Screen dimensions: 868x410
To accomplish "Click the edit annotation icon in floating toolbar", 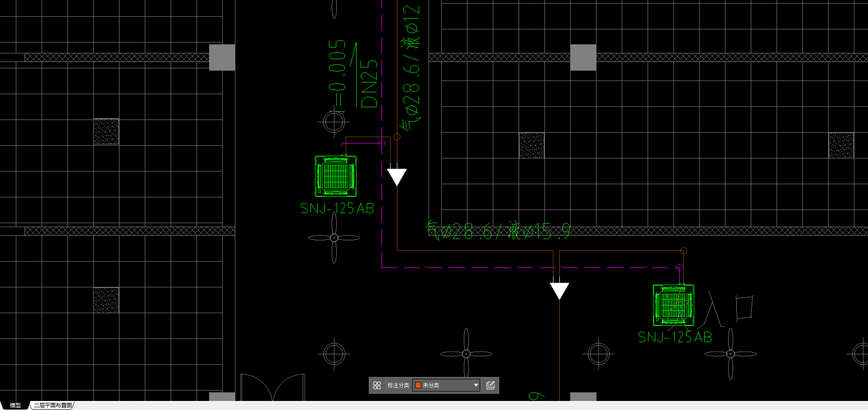I will point(490,385).
